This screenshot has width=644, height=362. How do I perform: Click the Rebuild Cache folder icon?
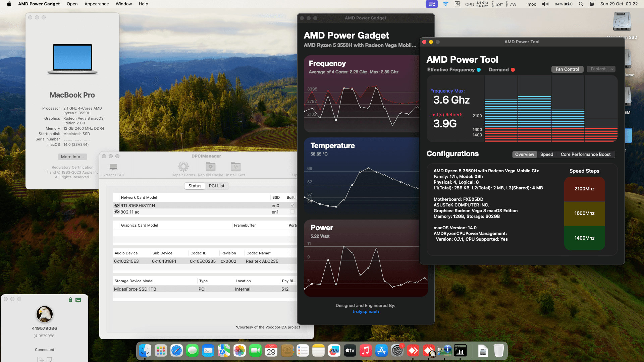coord(210,167)
